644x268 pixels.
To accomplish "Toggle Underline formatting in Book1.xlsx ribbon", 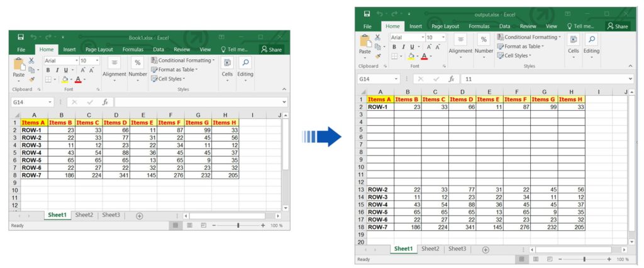I will click(65, 70).
